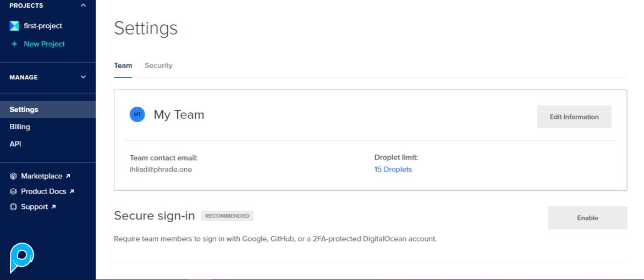
Task: Collapse the PROJECTS section chevron
Action: [x=83, y=6]
